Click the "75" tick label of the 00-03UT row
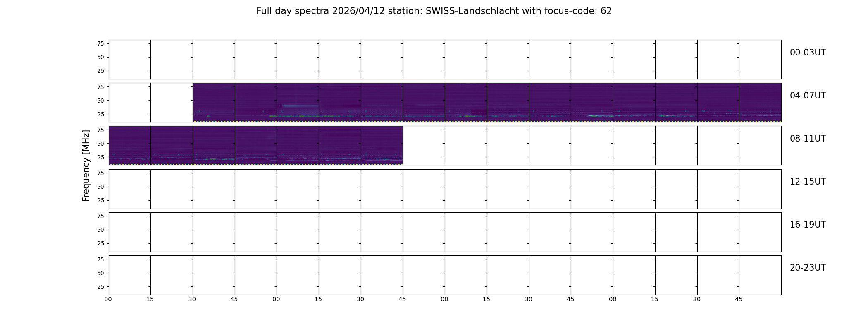868x331 pixels. (100, 43)
